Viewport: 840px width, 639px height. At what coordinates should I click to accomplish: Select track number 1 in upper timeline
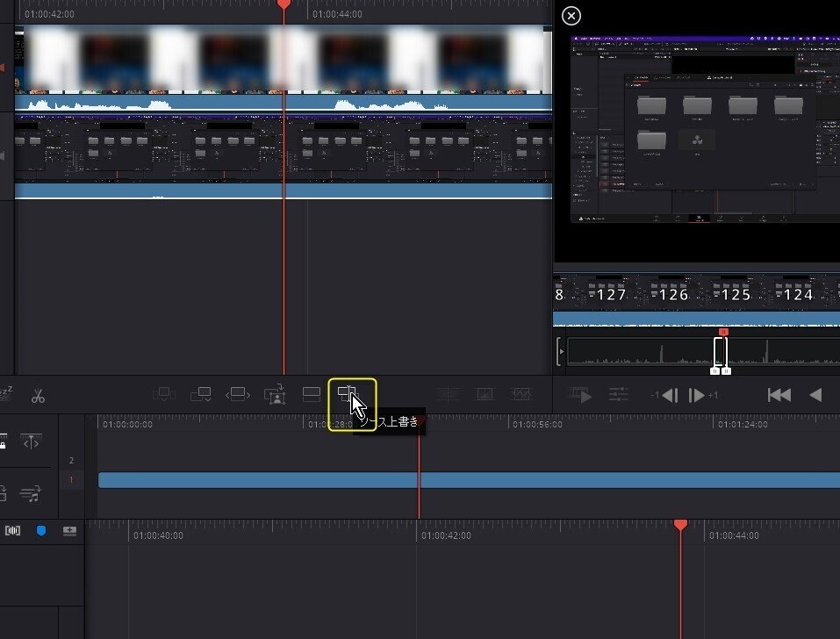(x=71, y=480)
